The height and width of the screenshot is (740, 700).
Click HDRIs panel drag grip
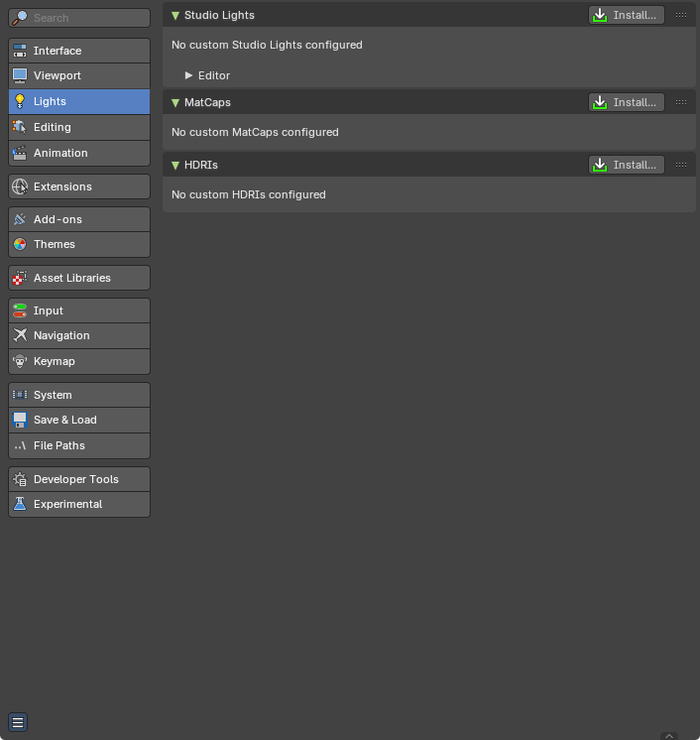(x=680, y=165)
